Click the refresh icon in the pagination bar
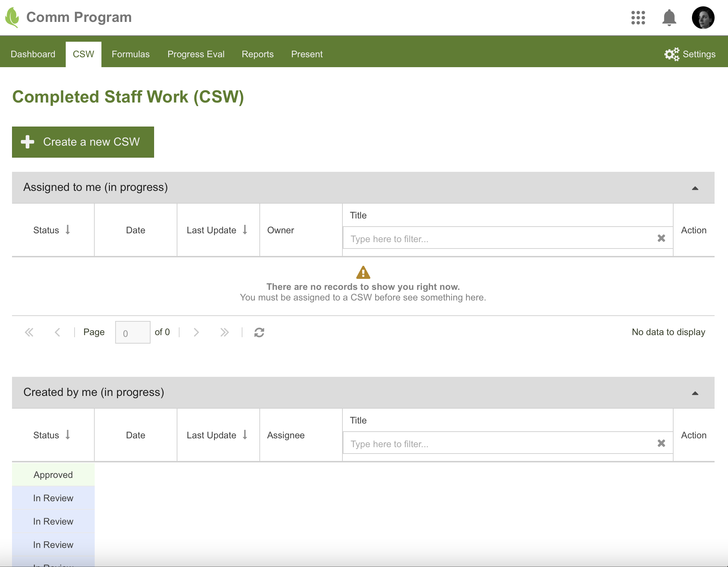The width and height of the screenshot is (728, 567). tap(259, 332)
